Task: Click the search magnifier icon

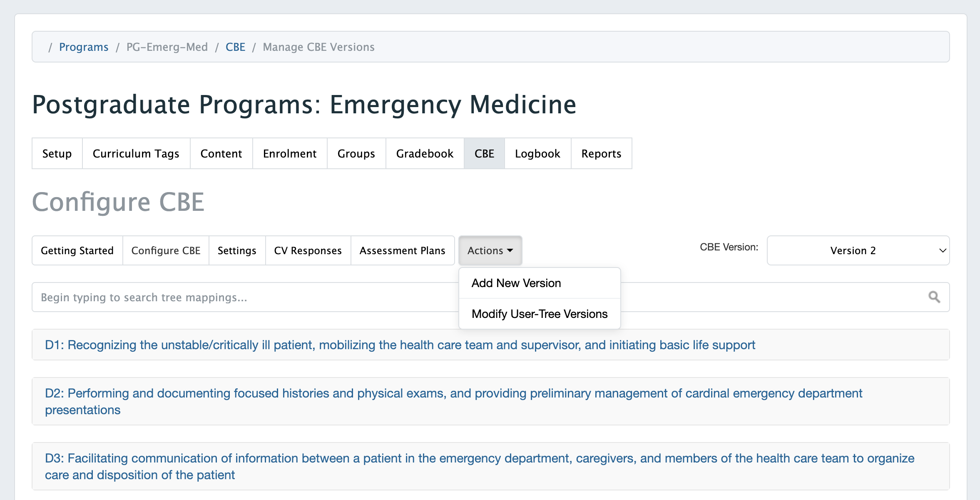Action: [x=934, y=297]
